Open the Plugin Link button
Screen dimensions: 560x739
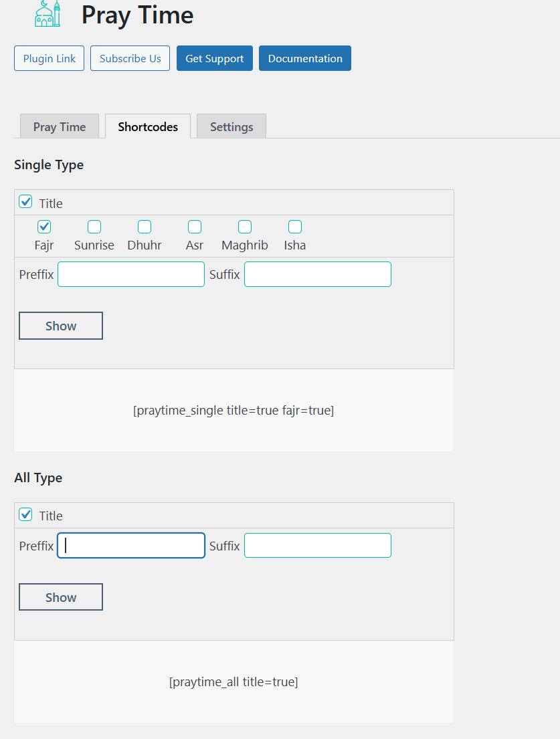(49, 58)
